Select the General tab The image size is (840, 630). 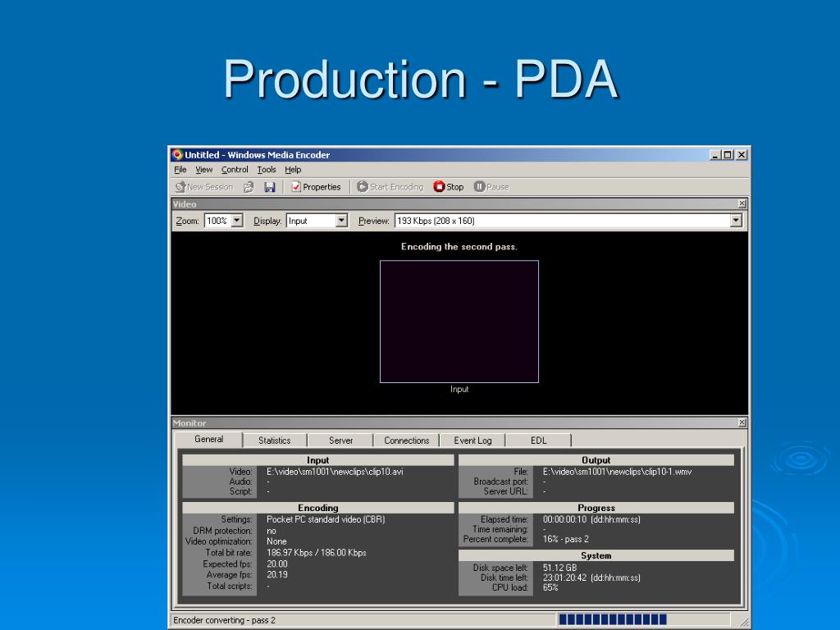coord(208,440)
